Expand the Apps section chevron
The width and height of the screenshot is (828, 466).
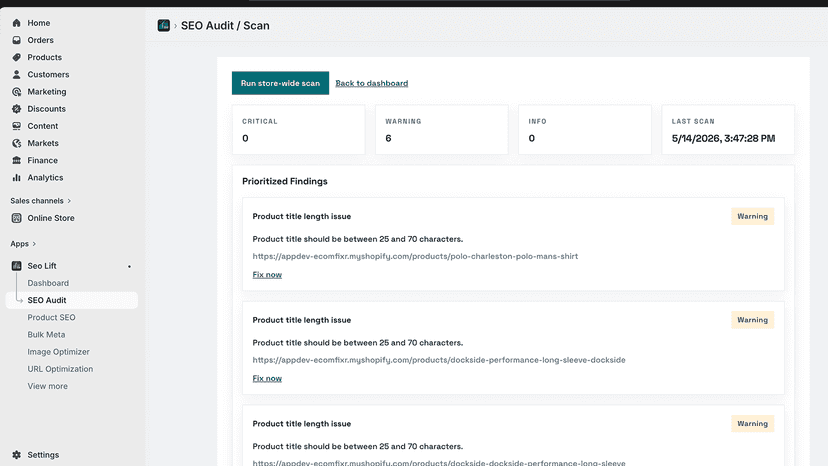(x=34, y=244)
